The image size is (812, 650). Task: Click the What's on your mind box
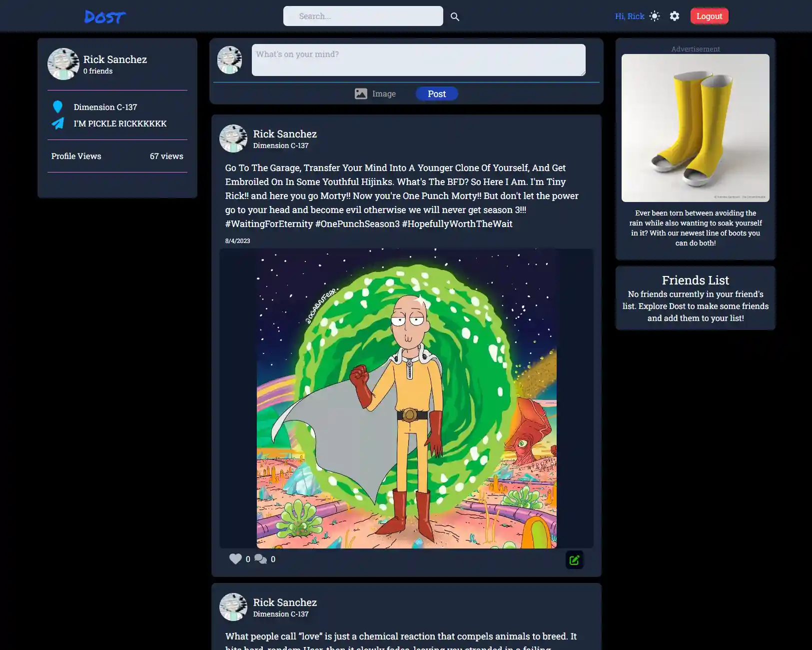pyautogui.click(x=418, y=59)
